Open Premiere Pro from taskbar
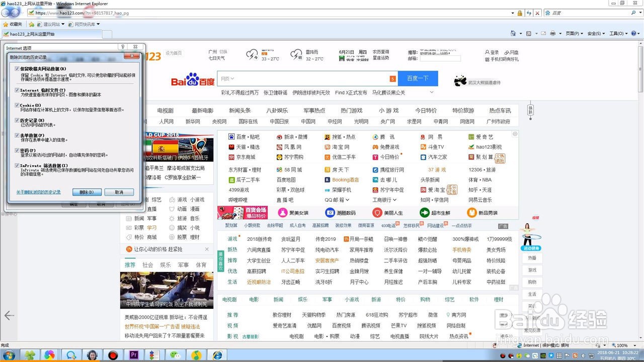 pos(134,355)
